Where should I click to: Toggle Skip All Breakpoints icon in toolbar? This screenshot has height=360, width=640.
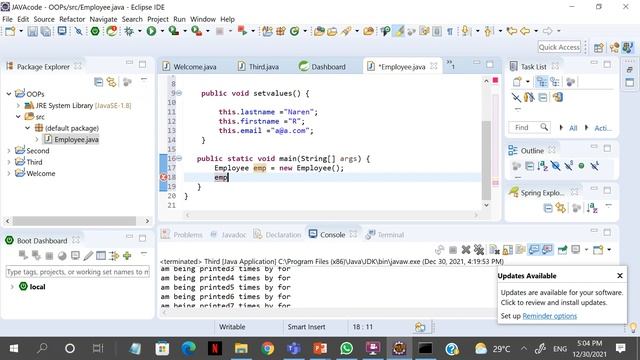click(78, 31)
